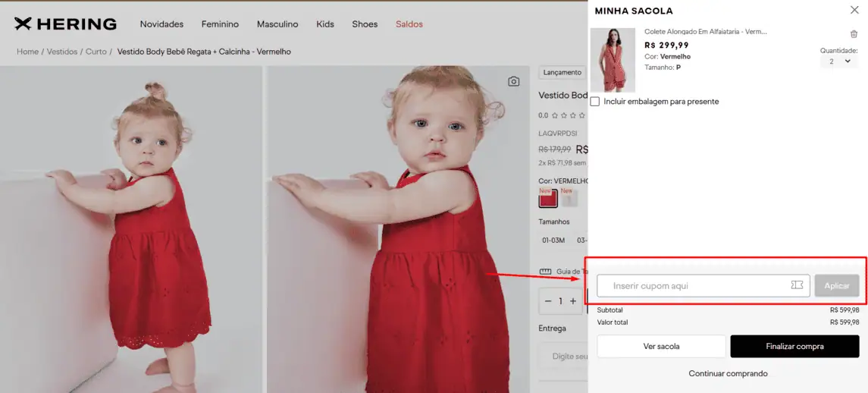Viewport: 868px width, 393px height.
Task: Close the Minha Sacola cart panel
Action: pos(854,10)
